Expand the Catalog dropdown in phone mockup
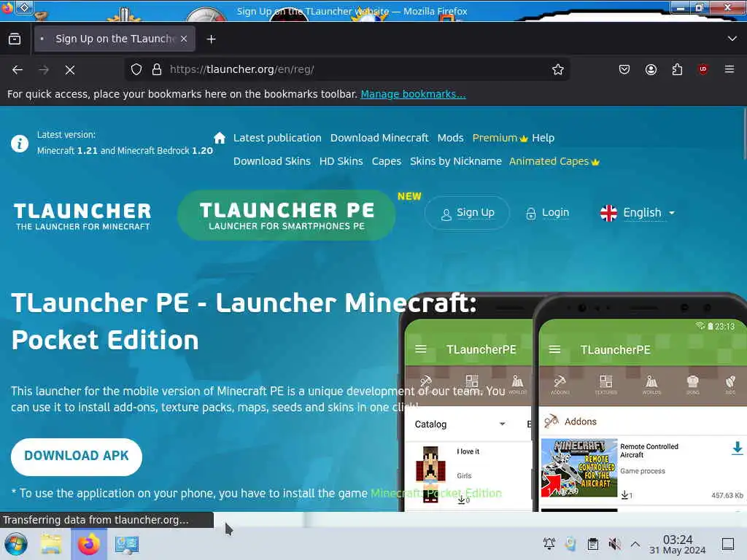The height and width of the screenshot is (560, 747). tap(460, 424)
